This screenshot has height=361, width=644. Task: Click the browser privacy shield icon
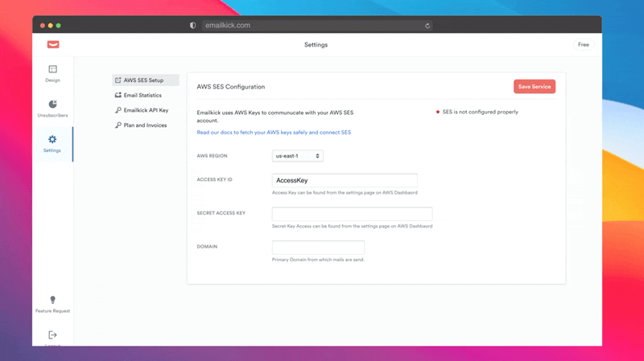pyautogui.click(x=192, y=26)
